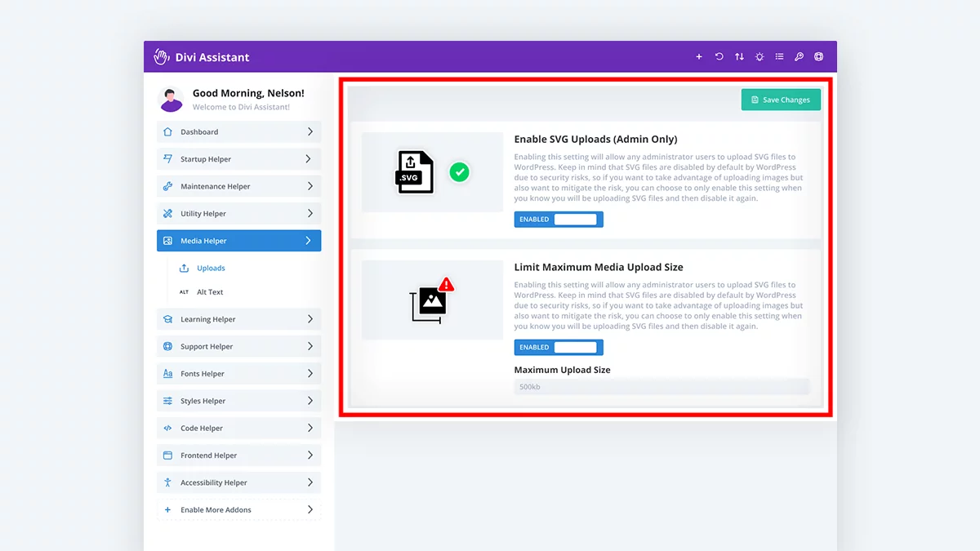Select the Code Helper menu entry
The image size is (980, 551).
239,429
